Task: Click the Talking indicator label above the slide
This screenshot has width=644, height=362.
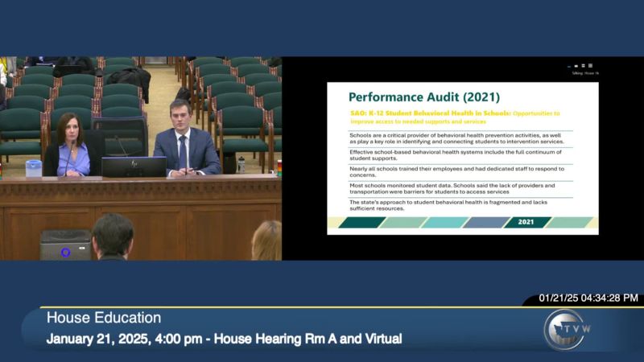Action: [x=585, y=73]
